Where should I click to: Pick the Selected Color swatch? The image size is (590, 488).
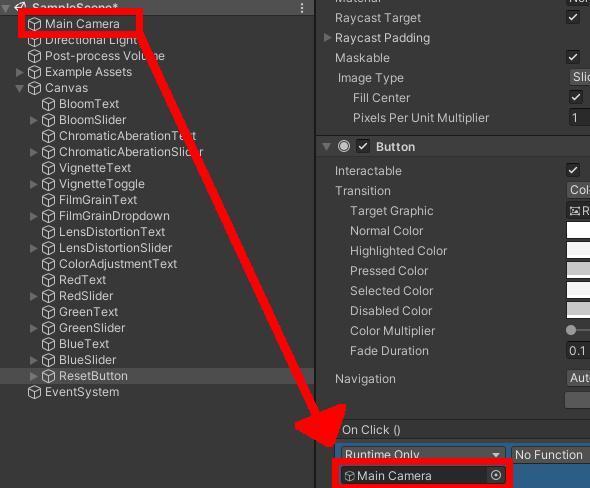578,290
